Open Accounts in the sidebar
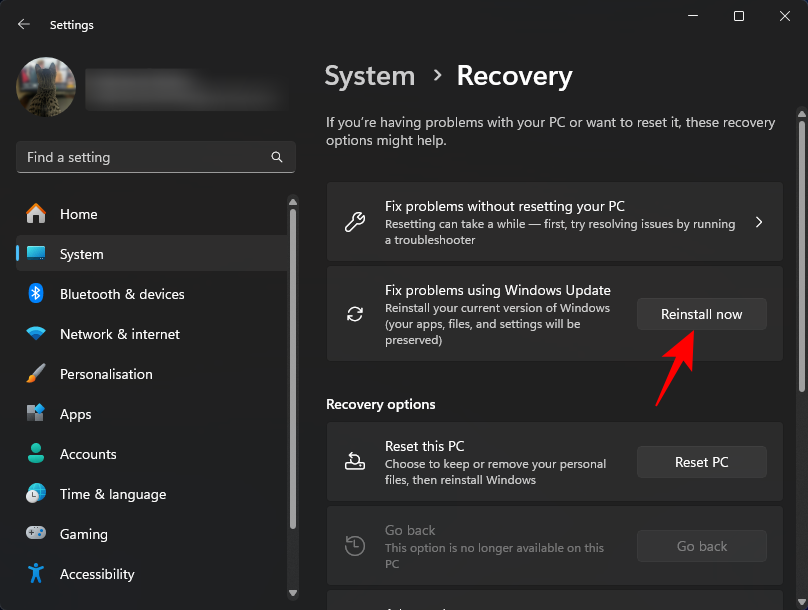 coord(152,454)
